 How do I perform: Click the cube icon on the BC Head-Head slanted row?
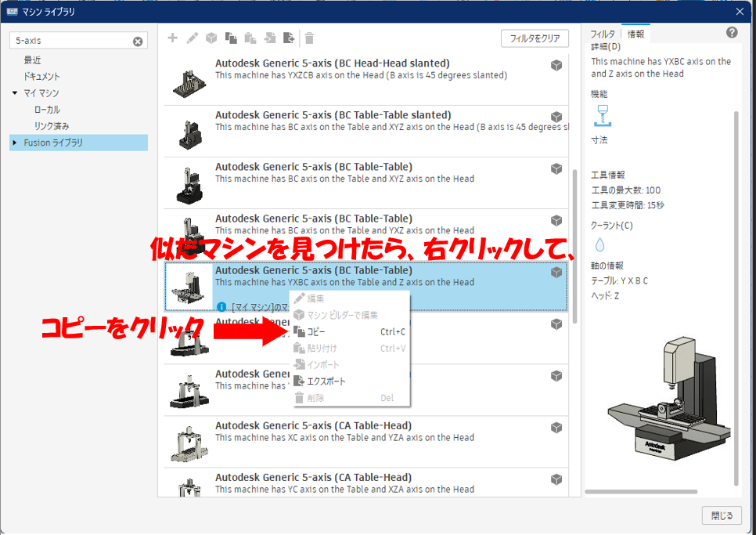[x=556, y=64]
